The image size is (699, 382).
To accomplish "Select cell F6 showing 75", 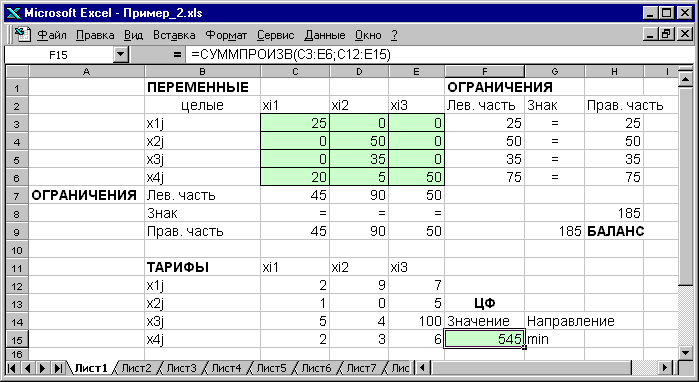I will click(485, 177).
